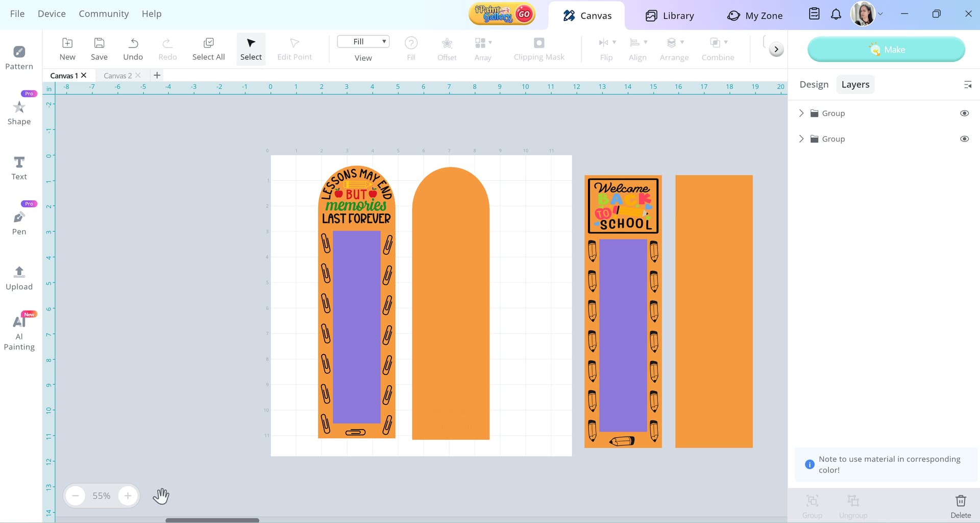Toggle visibility of second Group layer
Screen dimensions: 980x523
(964, 139)
